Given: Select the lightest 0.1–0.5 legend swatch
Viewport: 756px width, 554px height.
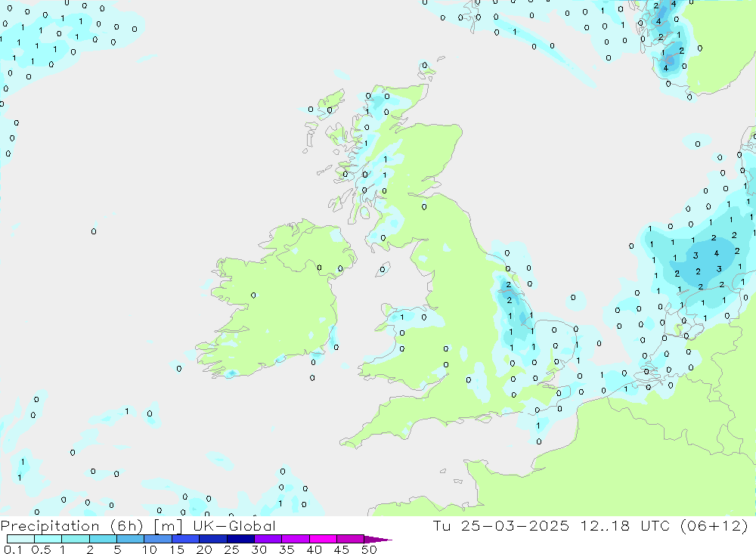Looking at the screenshot, I should coord(20,539).
